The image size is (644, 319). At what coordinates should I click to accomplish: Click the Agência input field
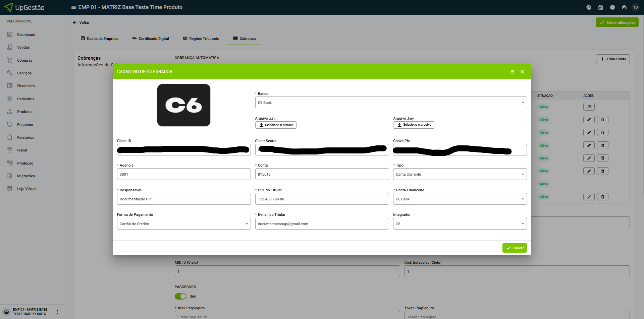pos(183,174)
